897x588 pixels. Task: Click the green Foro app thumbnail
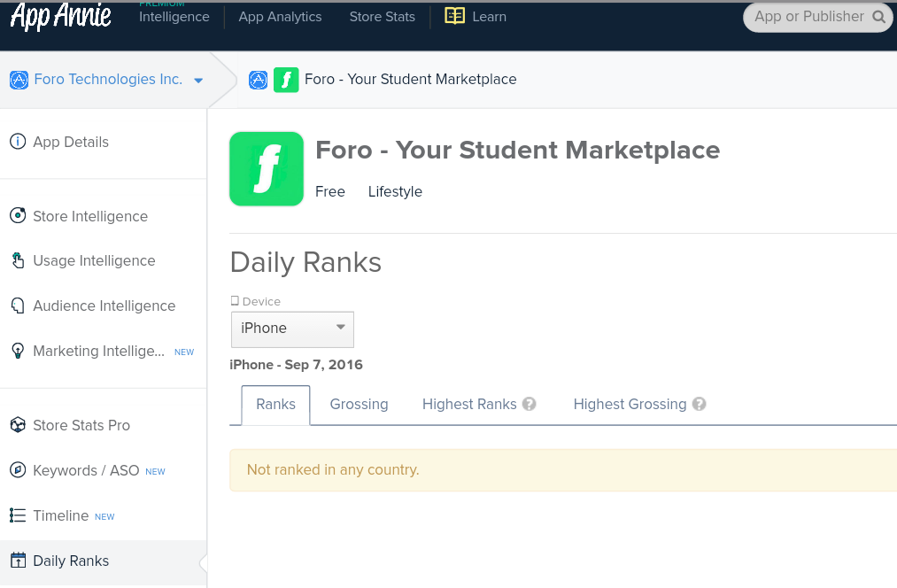coord(266,169)
